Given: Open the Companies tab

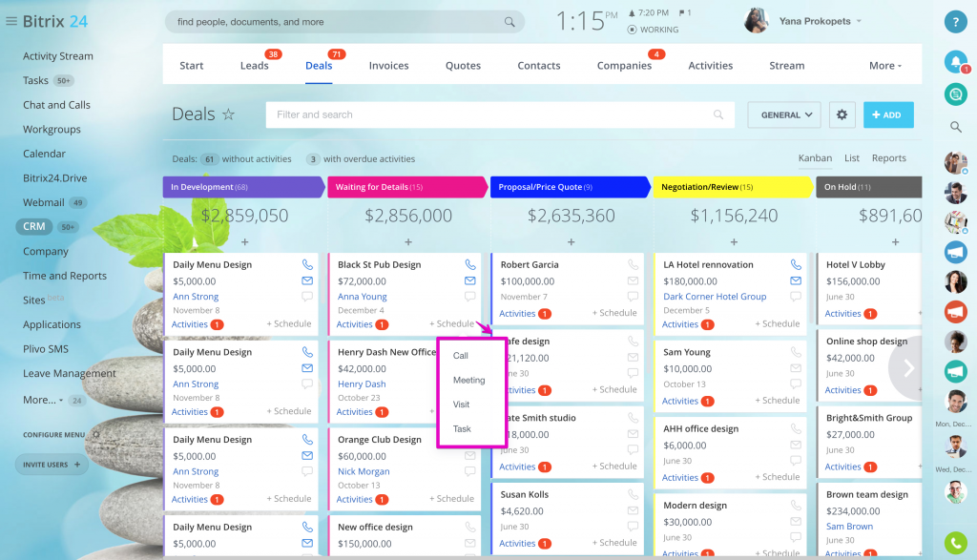Looking at the screenshot, I should [624, 66].
